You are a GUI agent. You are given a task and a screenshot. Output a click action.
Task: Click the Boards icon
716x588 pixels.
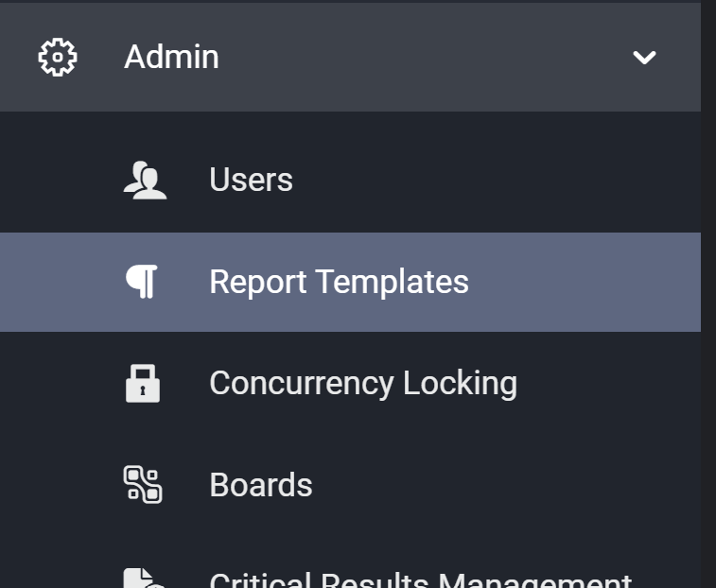(143, 485)
